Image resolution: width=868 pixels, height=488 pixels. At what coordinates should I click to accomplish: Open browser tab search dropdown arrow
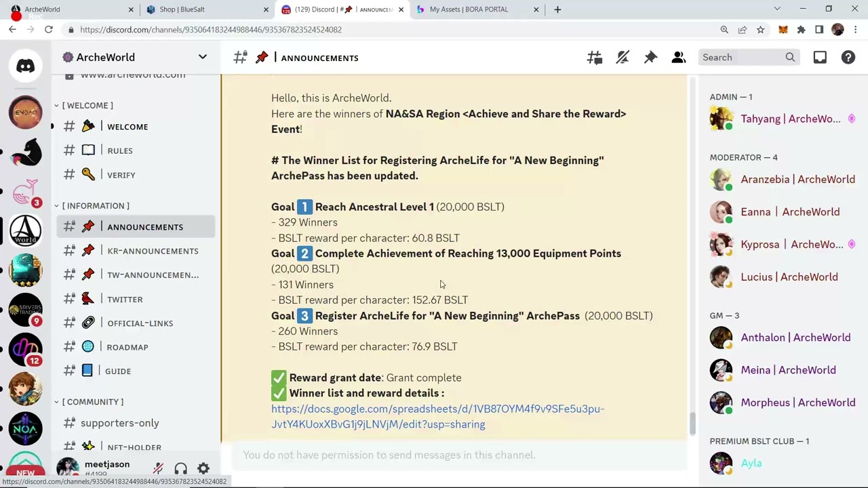point(777,9)
